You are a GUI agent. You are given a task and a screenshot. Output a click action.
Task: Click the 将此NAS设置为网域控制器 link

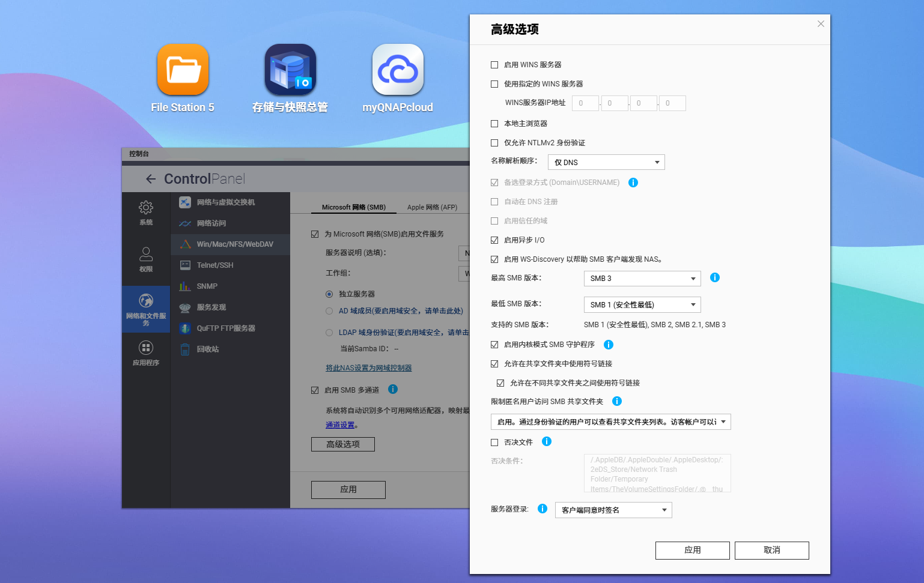(368, 368)
